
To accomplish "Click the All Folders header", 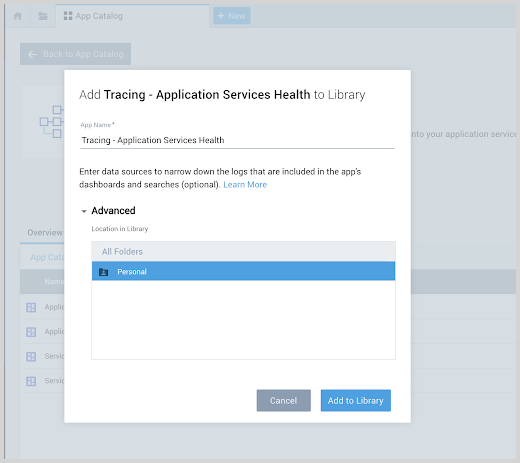I will 243,251.
